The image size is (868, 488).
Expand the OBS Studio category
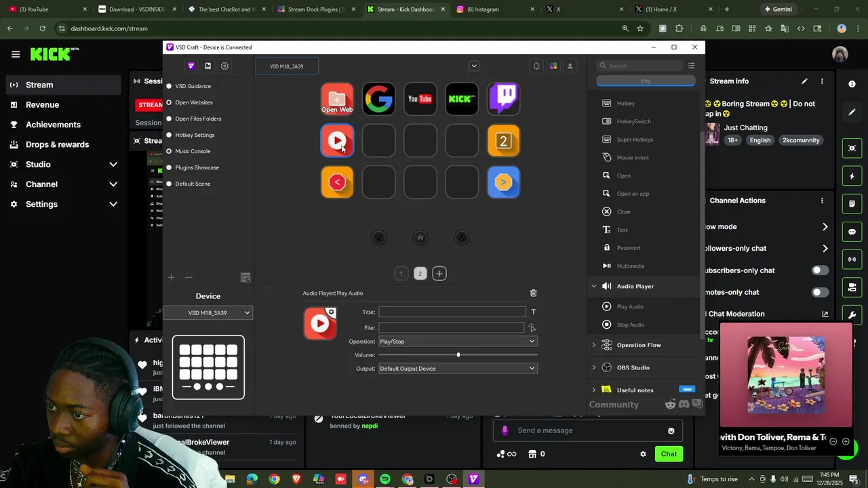(594, 367)
